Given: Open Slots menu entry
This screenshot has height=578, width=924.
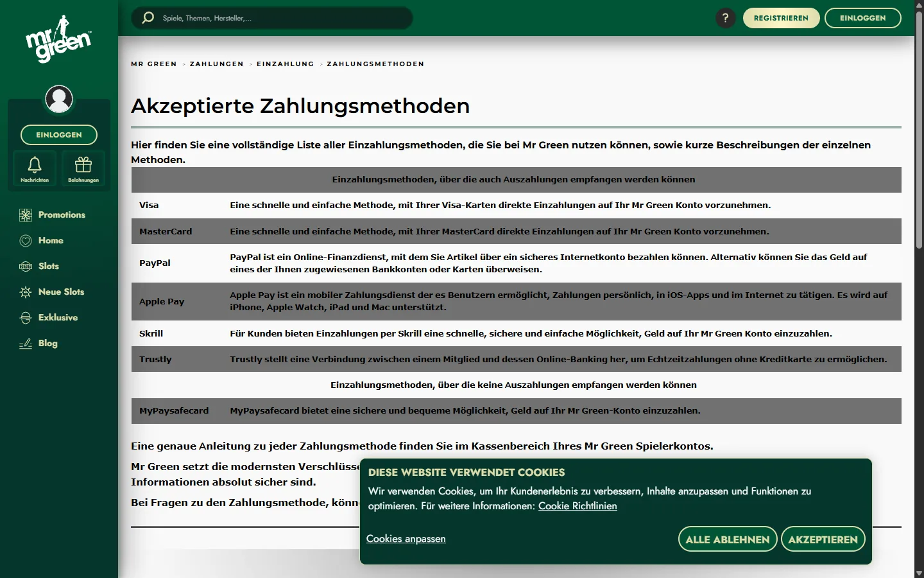Looking at the screenshot, I should (49, 266).
